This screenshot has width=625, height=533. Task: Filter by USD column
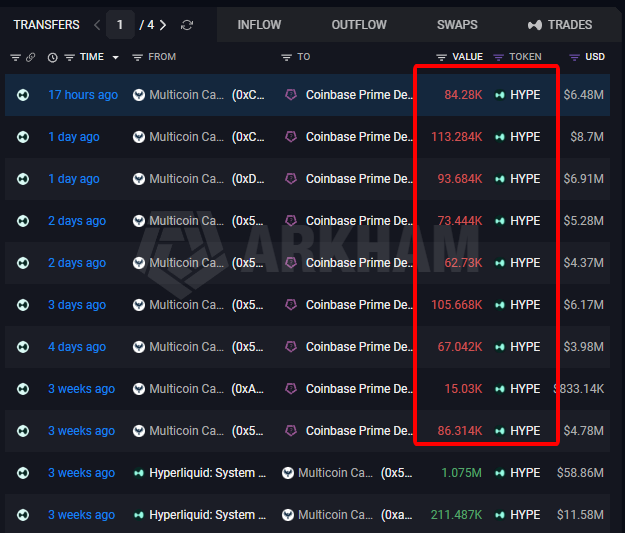[x=574, y=58]
